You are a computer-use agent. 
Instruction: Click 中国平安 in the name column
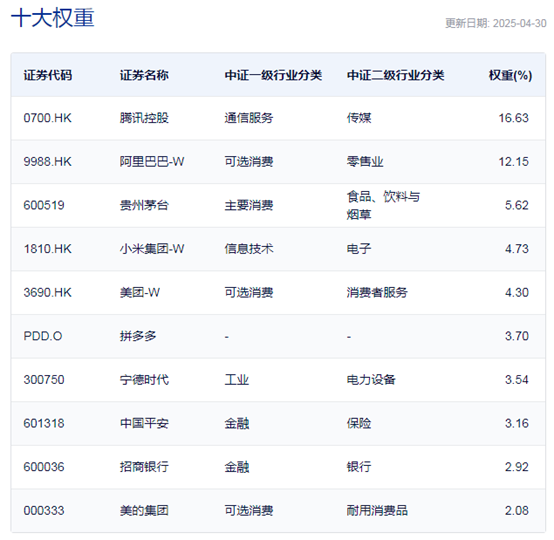coord(144,423)
